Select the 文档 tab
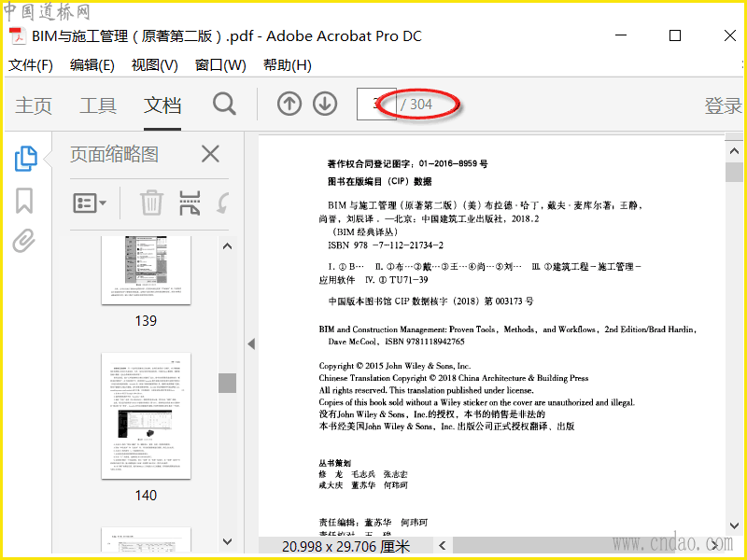 click(162, 105)
